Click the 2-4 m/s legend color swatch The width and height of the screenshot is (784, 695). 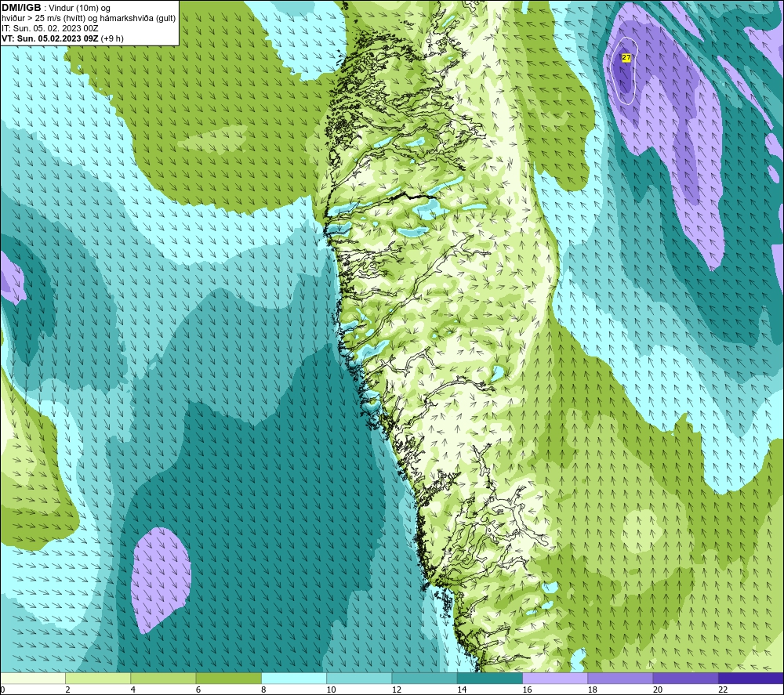click(98, 679)
